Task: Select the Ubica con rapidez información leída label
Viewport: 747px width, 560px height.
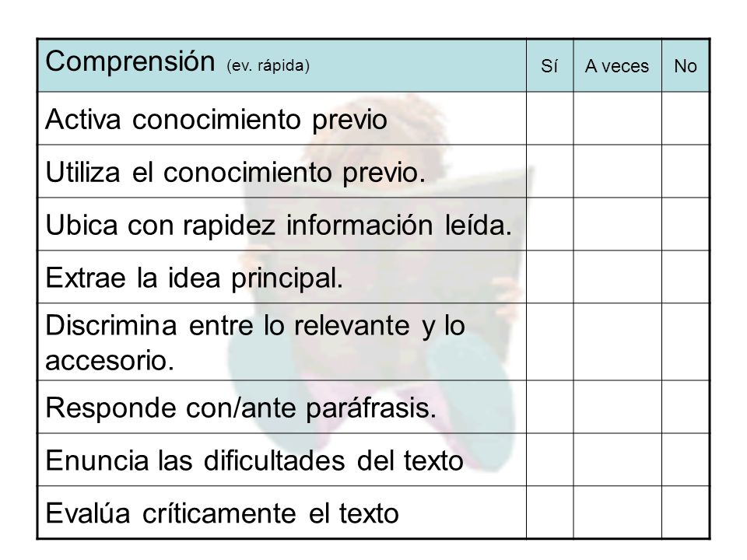Action: (x=279, y=226)
